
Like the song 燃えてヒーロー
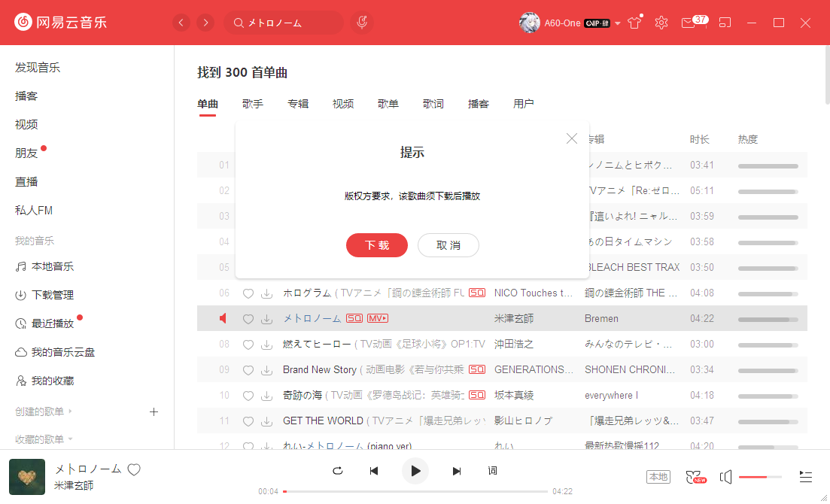click(248, 344)
